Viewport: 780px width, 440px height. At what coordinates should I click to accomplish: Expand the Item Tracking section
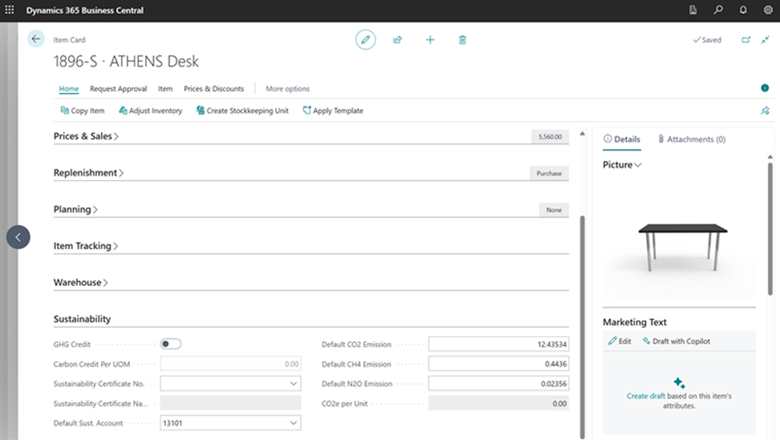[x=86, y=246]
